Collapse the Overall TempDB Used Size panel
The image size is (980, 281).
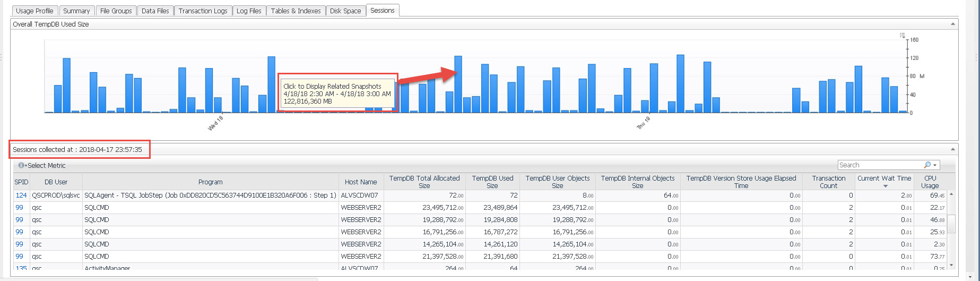point(952,24)
